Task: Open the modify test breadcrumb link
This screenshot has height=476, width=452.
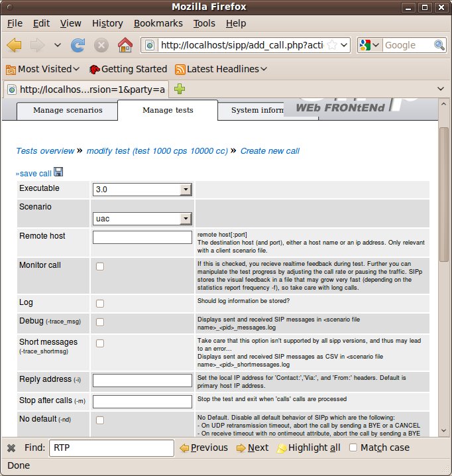Action: pos(157,151)
